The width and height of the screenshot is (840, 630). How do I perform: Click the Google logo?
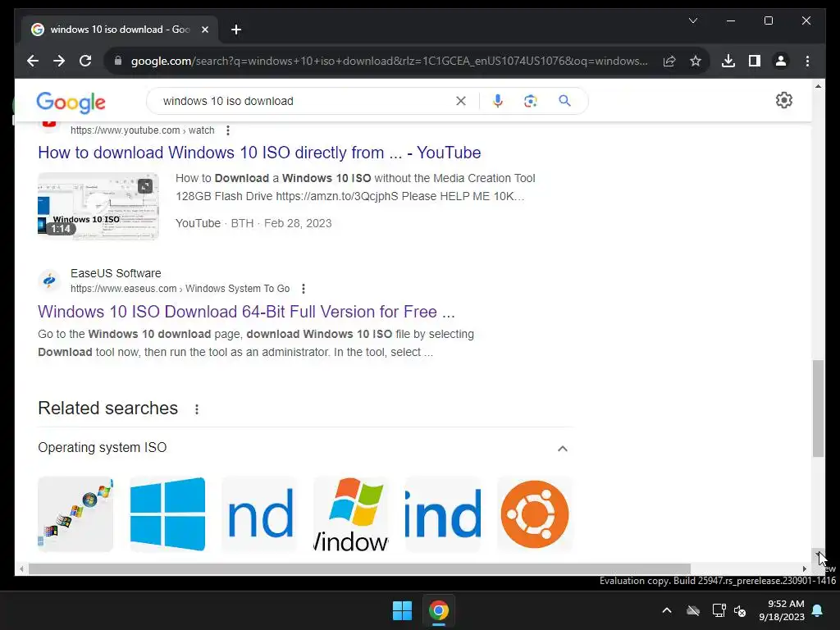(71, 102)
